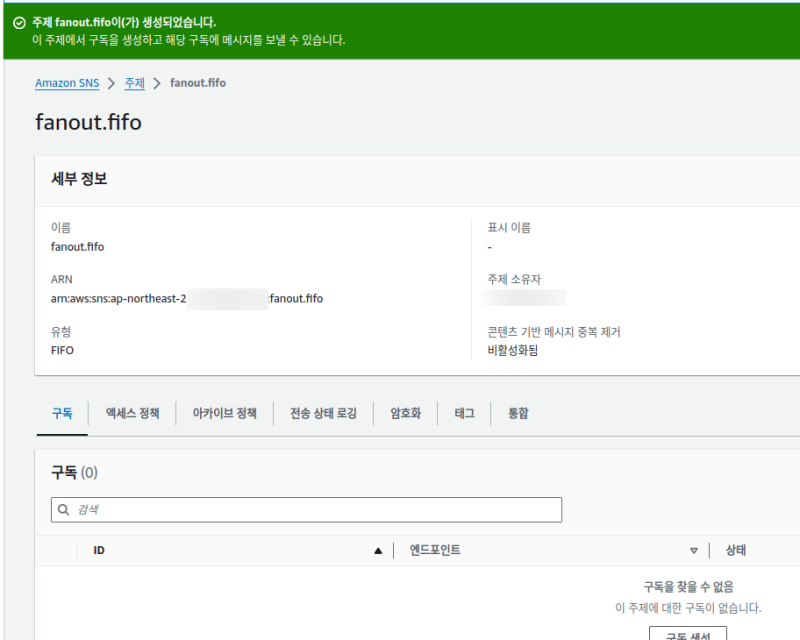Click the fanout.fifo page title heading
The height and width of the screenshot is (640, 800).
click(88, 122)
